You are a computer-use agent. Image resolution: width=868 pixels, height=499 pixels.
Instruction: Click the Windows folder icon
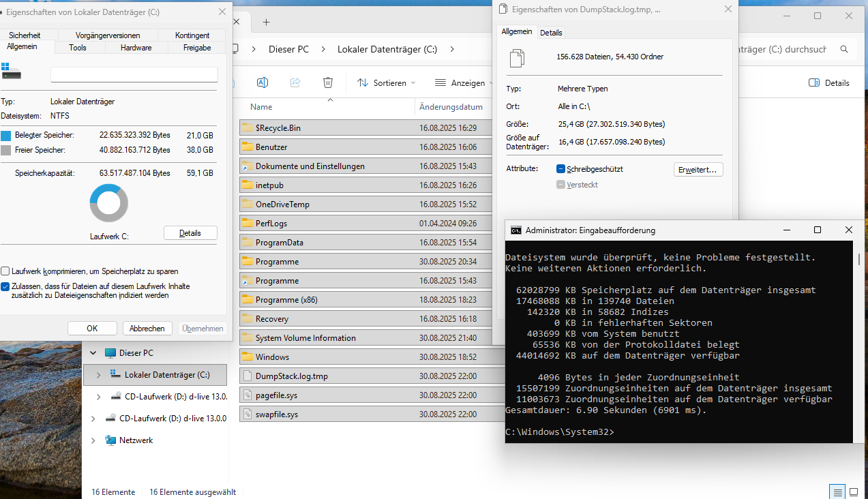[247, 357]
